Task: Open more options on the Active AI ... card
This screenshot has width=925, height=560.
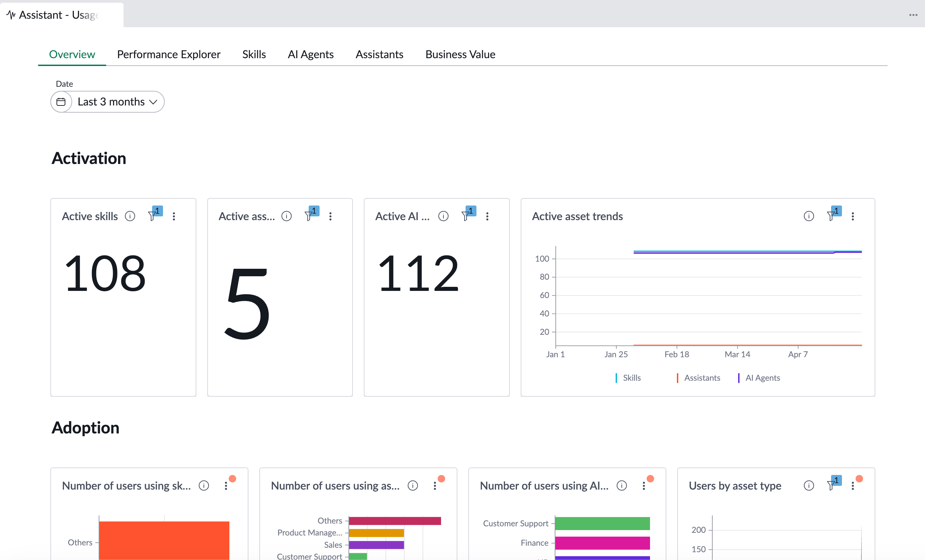Action: coord(487,216)
